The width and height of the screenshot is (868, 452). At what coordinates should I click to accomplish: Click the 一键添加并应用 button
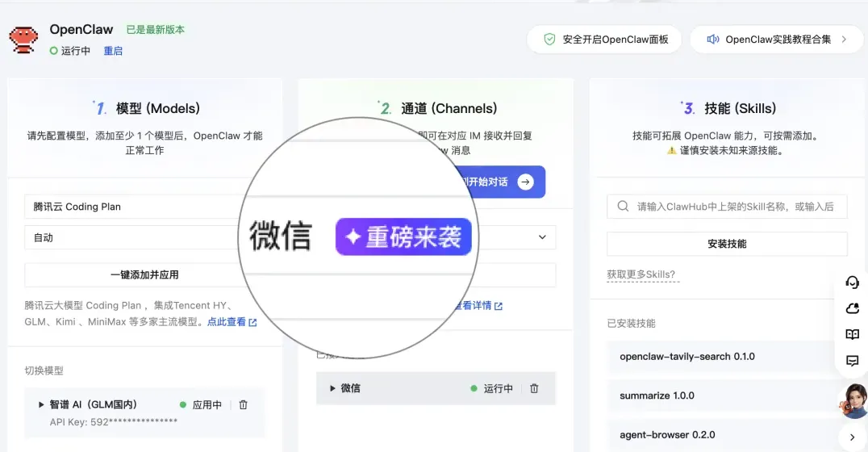tap(144, 274)
